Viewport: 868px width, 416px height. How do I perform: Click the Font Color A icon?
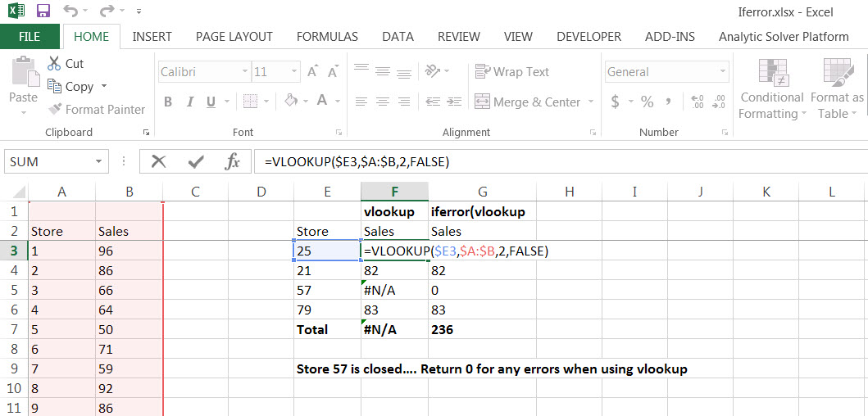(322, 101)
